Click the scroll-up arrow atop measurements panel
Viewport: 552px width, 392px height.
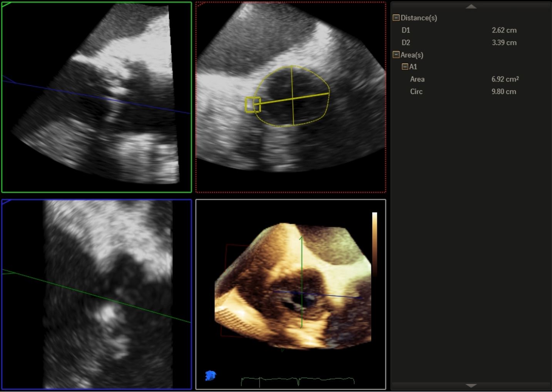(x=471, y=6)
